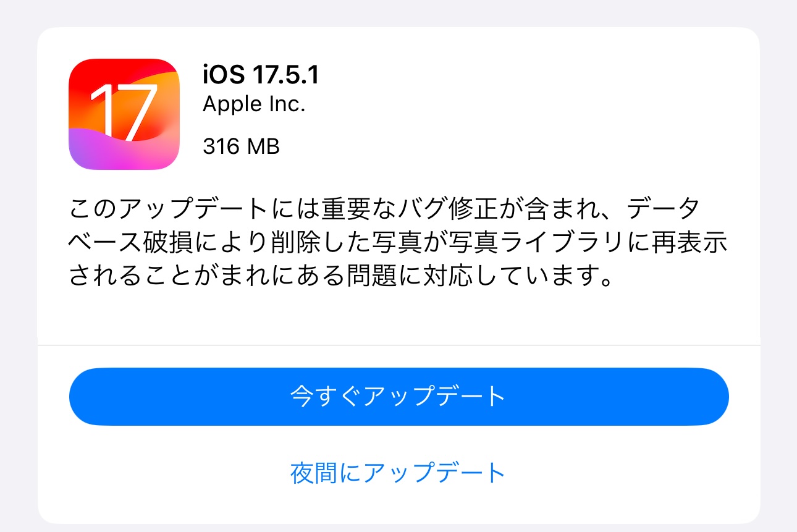Click the Apple Inc. developer label
Screen dimensions: 797x532
[x=254, y=104]
